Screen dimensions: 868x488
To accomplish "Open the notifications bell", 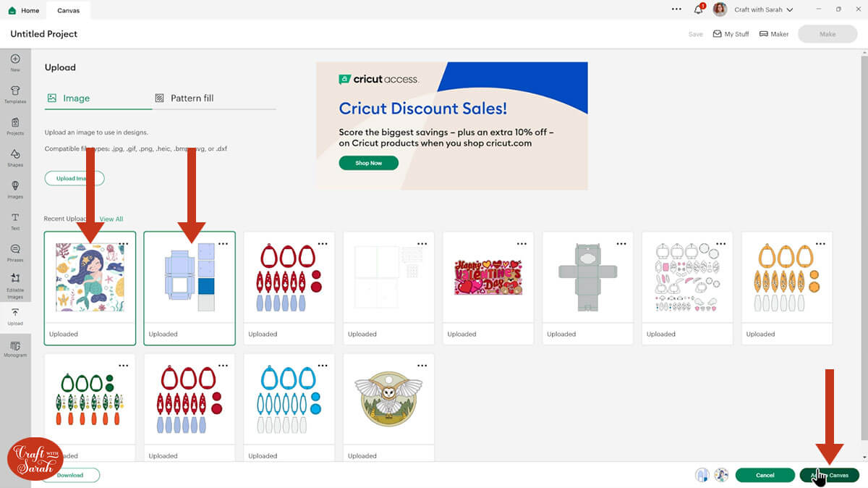I will (698, 10).
